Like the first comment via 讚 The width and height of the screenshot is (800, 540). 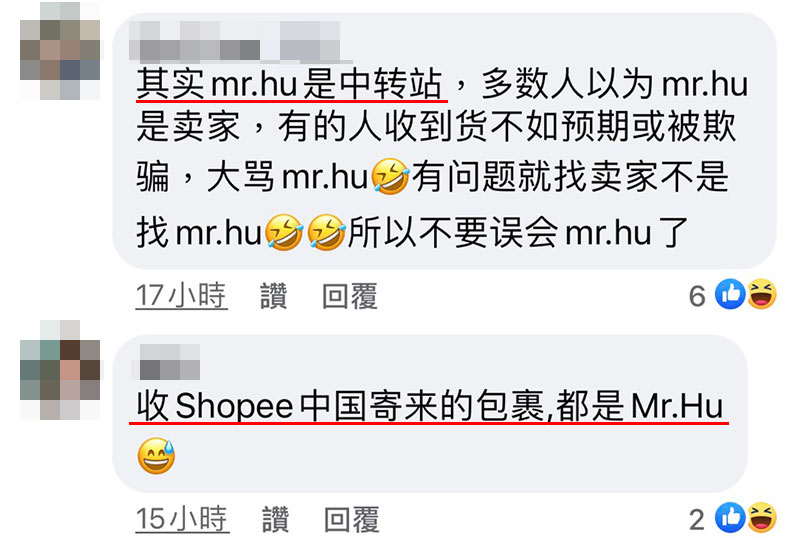(273, 296)
